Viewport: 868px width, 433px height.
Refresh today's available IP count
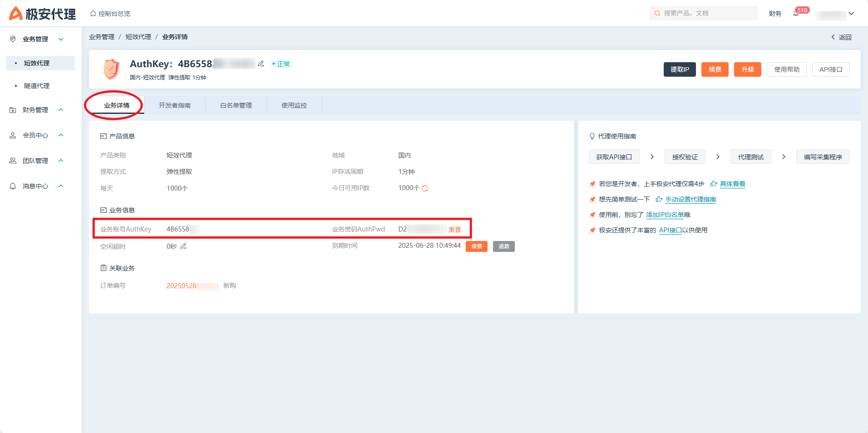(x=425, y=188)
